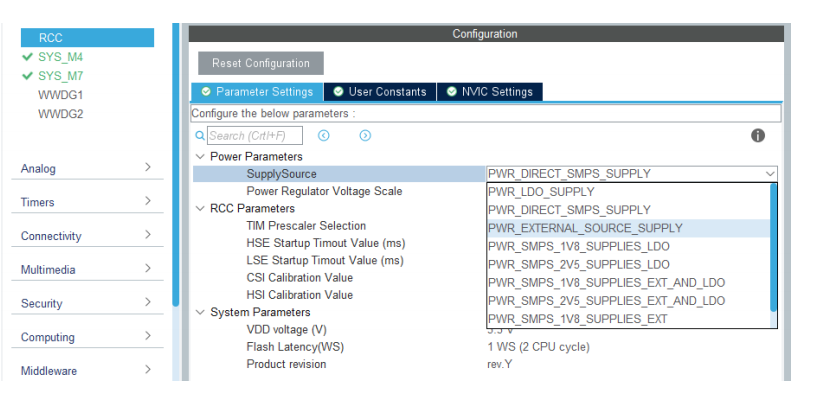The height and width of the screenshot is (395, 817).
Task: Go to previous search result arrow
Action: coord(324,135)
